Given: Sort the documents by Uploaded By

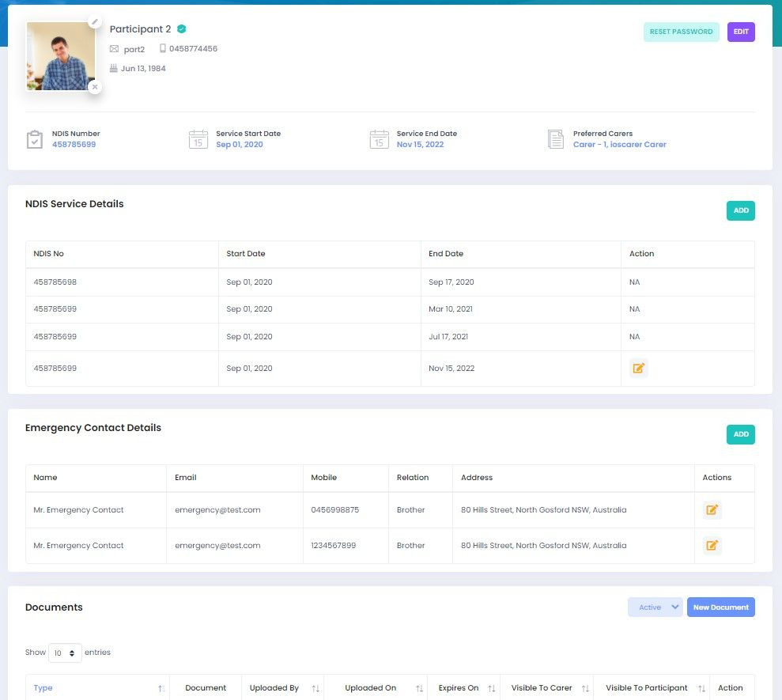Looking at the screenshot, I should pos(283,688).
